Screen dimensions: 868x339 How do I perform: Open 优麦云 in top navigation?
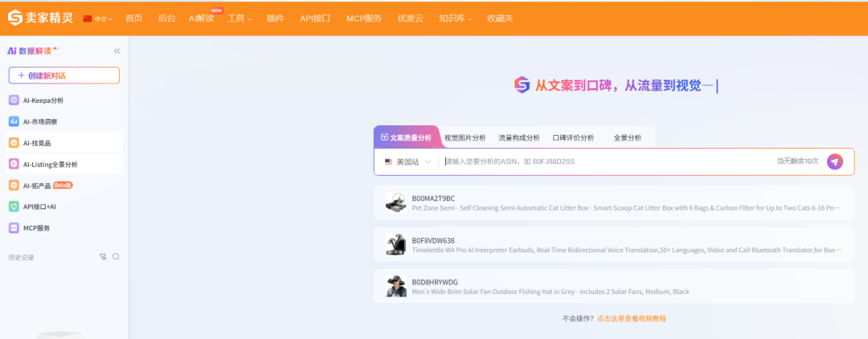410,18
